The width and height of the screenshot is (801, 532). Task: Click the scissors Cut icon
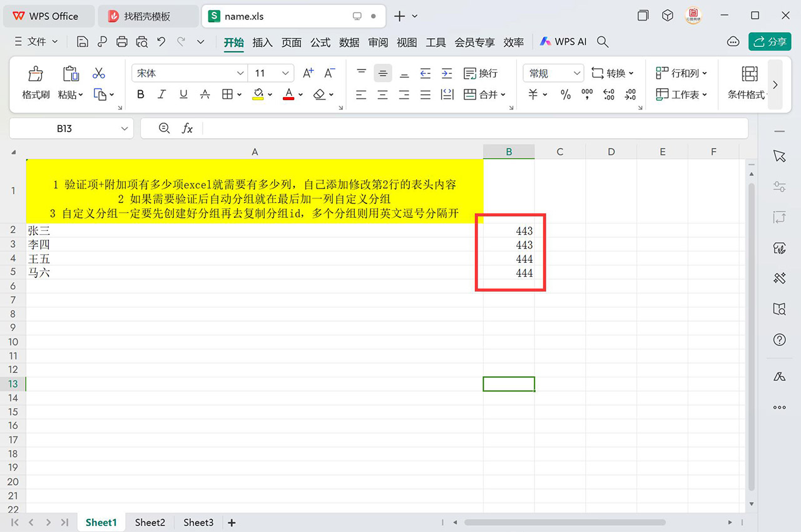[98, 73]
